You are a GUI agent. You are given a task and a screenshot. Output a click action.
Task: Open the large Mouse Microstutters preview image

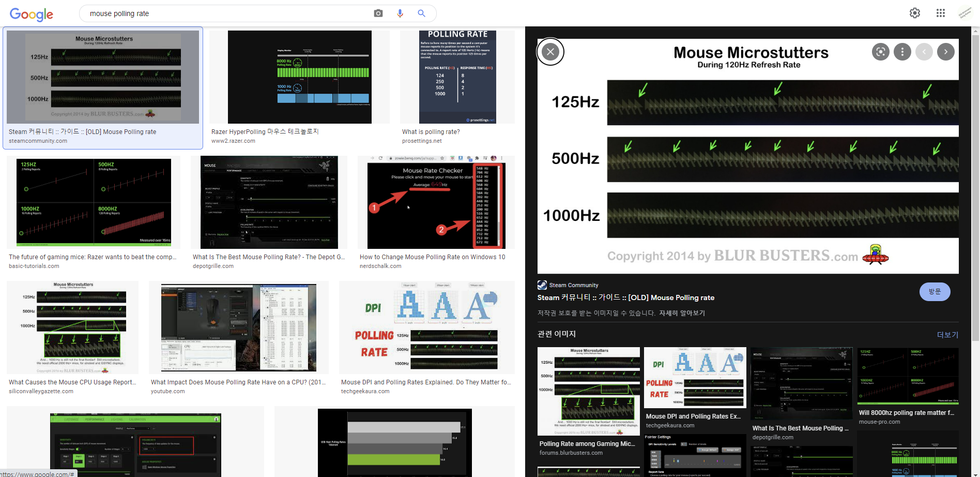pyautogui.click(x=748, y=156)
